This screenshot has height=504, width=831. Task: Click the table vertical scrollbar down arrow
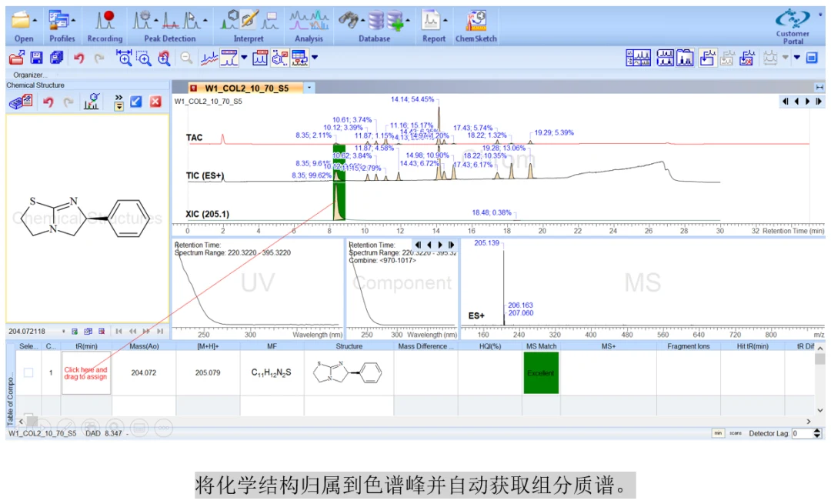pyautogui.click(x=820, y=410)
